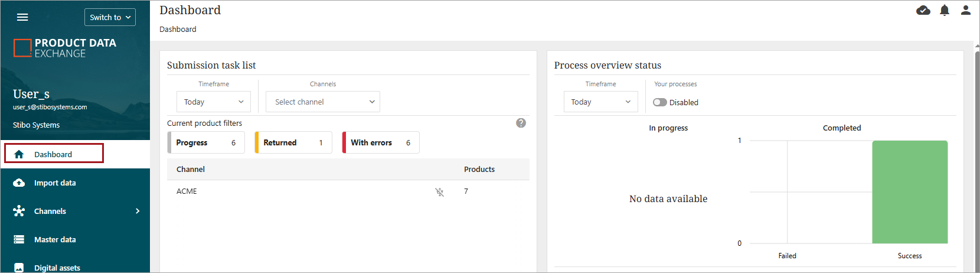This screenshot has width=980, height=273.
Task: Toggle the Returned product filter
Action: coord(293,142)
